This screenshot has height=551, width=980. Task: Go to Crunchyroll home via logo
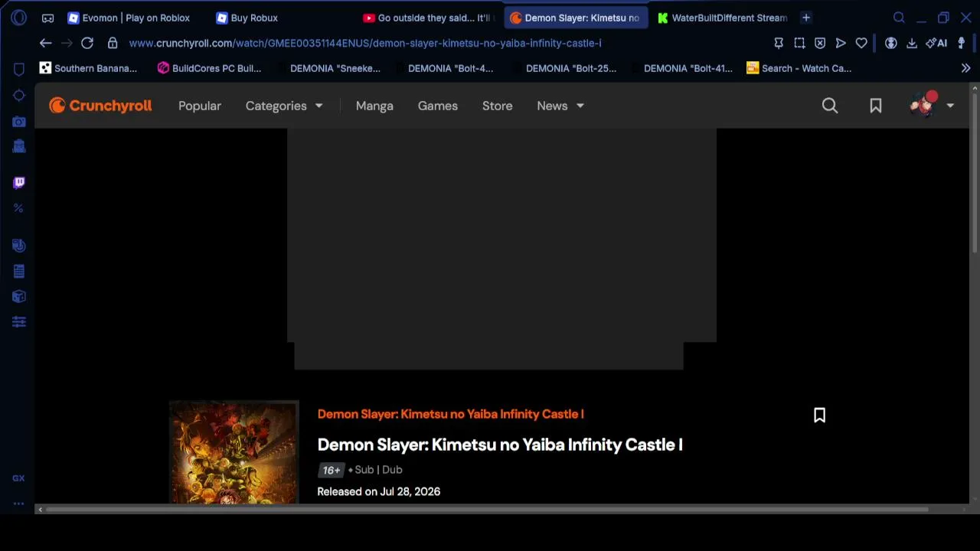click(x=100, y=106)
